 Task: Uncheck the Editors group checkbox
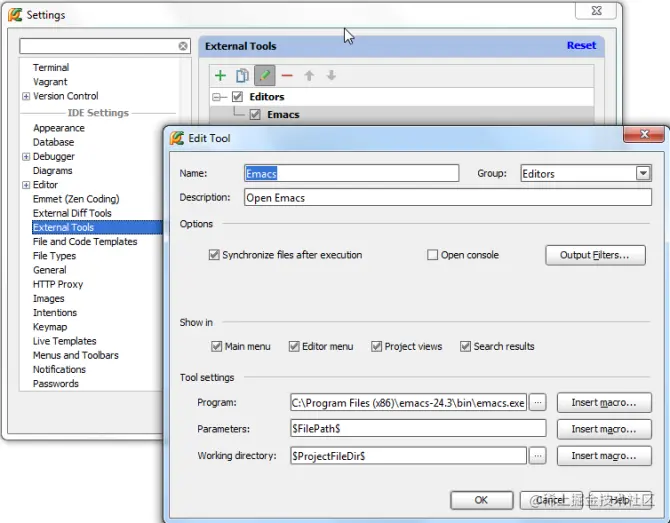[x=237, y=97]
